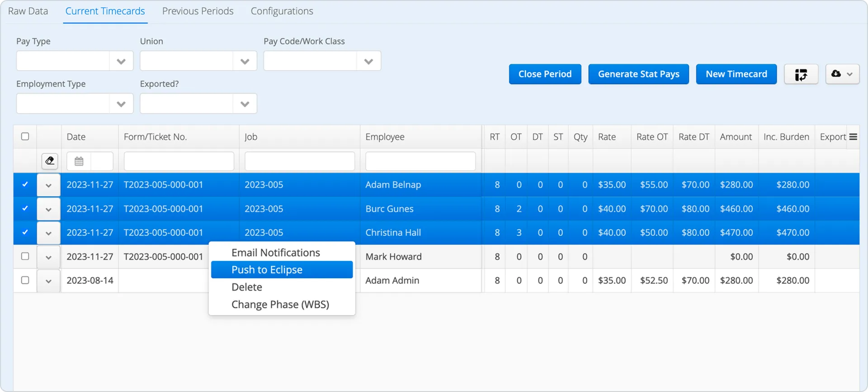Expand the Adam Belnap row chevron
The width and height of the screenshot is (868, 392).
point(48,185)
